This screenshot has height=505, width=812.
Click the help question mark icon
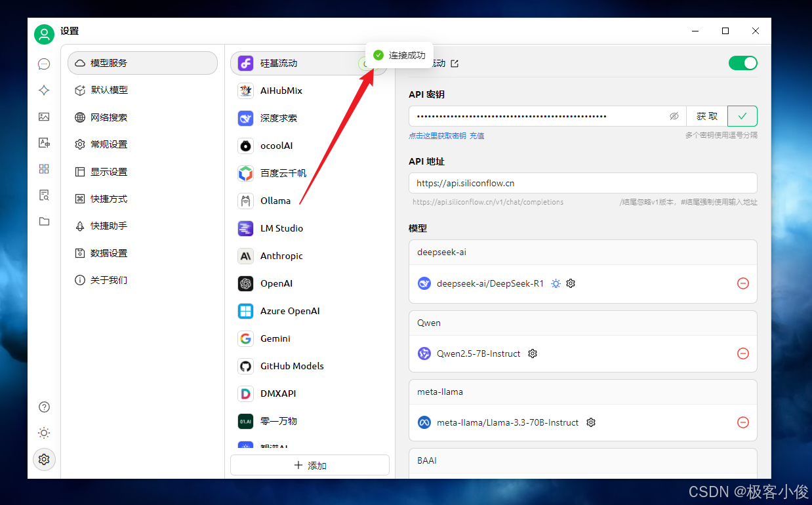click(44, 407)
